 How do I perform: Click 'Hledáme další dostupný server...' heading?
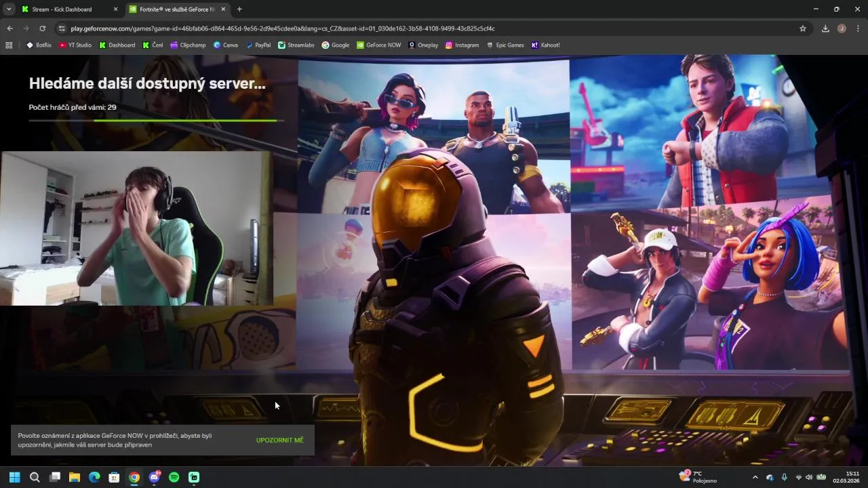pyautogui.click(x=147, y=83)
